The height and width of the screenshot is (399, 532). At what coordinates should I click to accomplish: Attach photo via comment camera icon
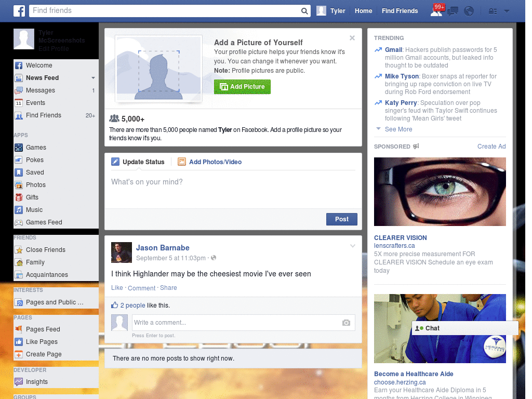(346, 323)
